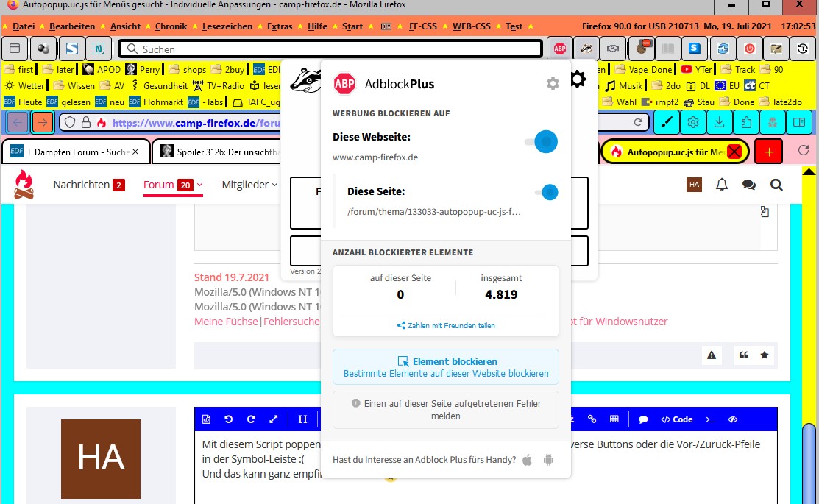The width and height of the screenshot is (819, 504).
Task: Open a new tab with red plus
Action: click(x=769, y=152)
